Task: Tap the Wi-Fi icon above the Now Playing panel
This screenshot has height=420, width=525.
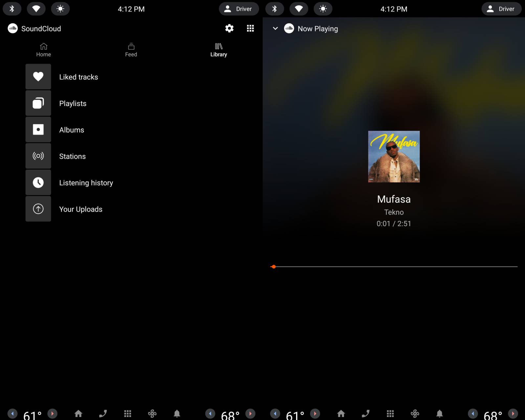Action: click(299, 9)
